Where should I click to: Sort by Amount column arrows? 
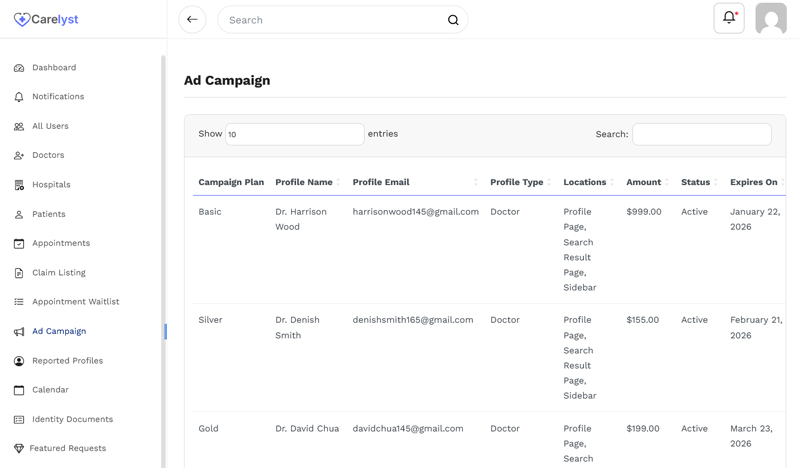coord(666,182)
